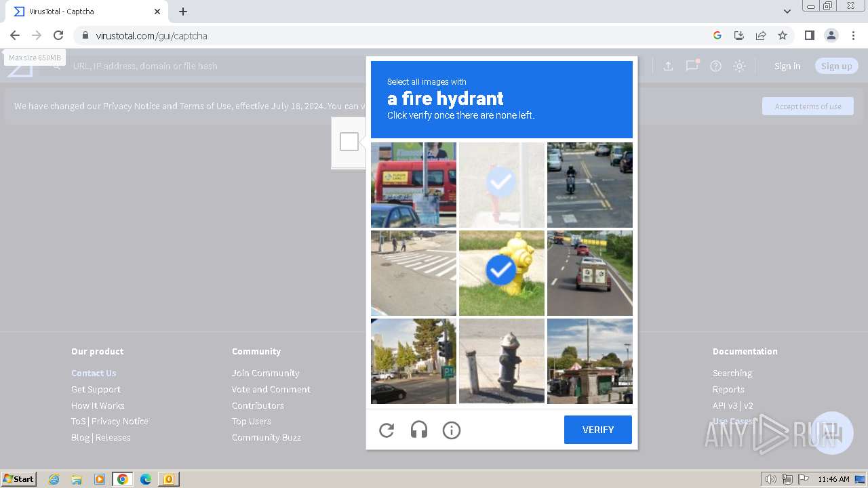The width and height of the screenshot is (868, 488).
Task: Select the green kiosk building tile
Action: (590, 361)
